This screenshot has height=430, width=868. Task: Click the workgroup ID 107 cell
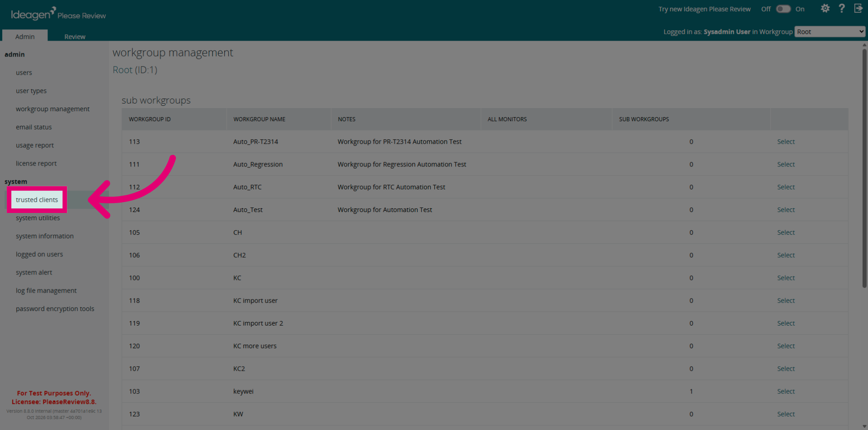[134, 369]
